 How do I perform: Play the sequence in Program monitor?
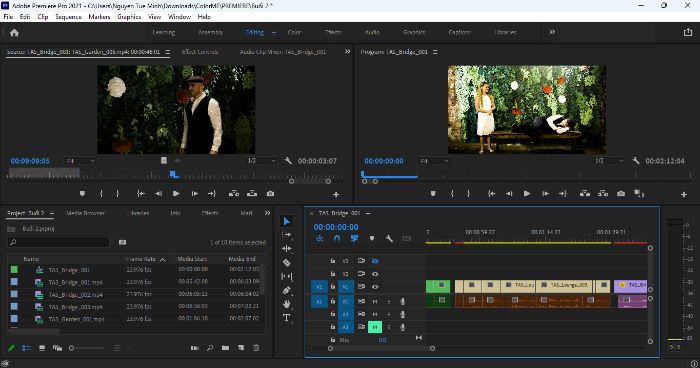point(527,193)
